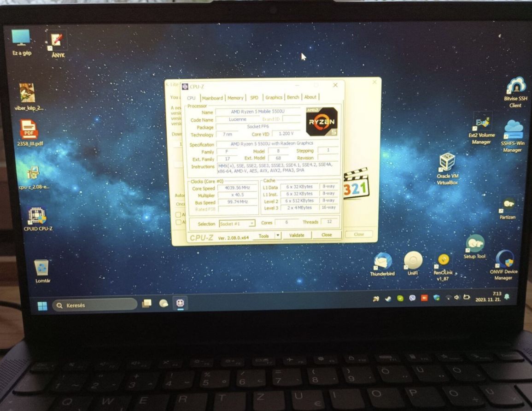
Task: Click the Level 2 cache value 6 x 512 KBytes
Action: point(299,200)
